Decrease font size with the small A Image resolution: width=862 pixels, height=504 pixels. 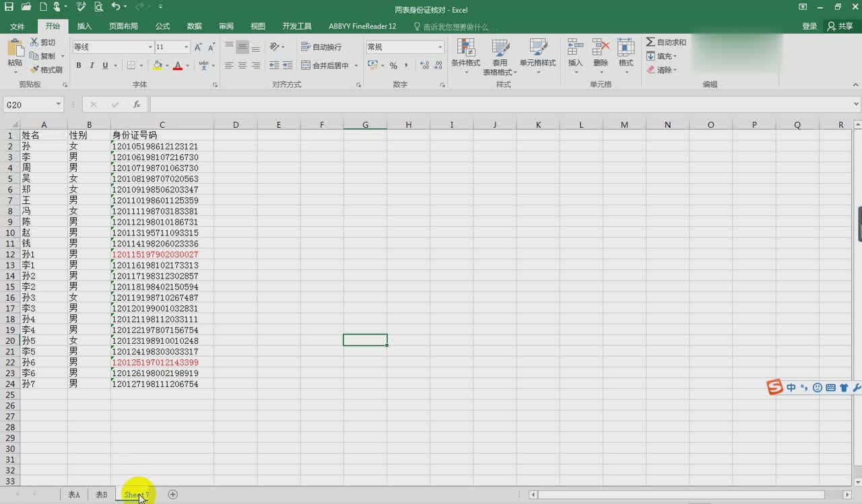coord(211,47)
